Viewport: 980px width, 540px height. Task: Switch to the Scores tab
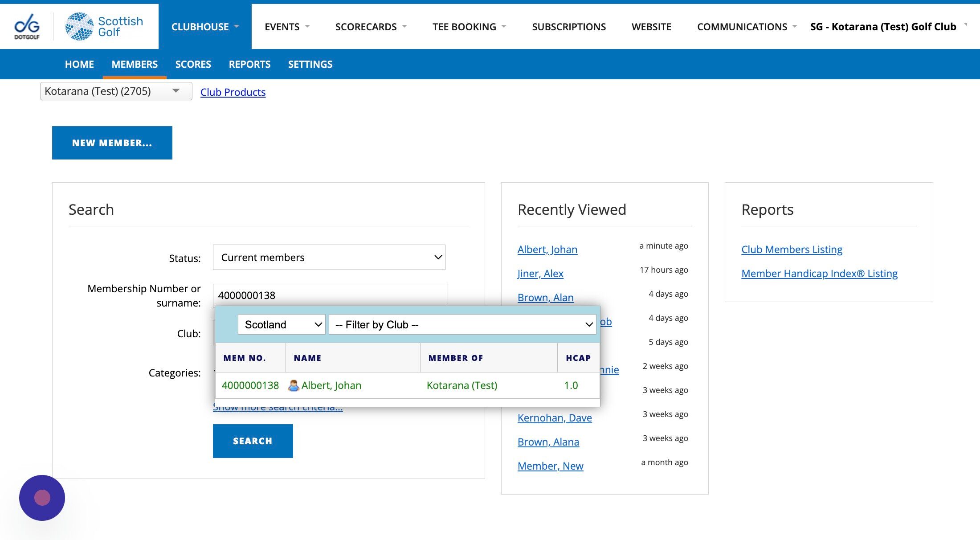click(x=193, y=64)
